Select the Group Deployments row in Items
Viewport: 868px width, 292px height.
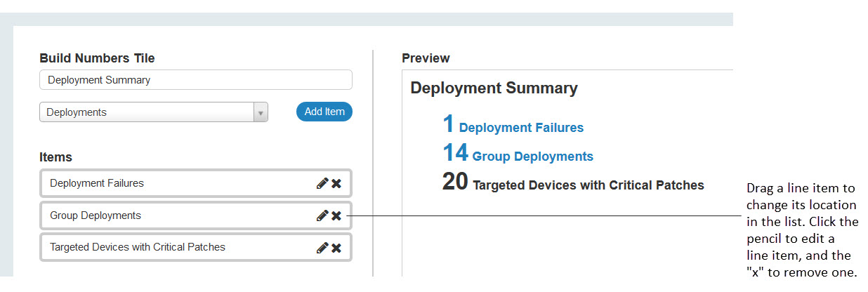point(176,215)
